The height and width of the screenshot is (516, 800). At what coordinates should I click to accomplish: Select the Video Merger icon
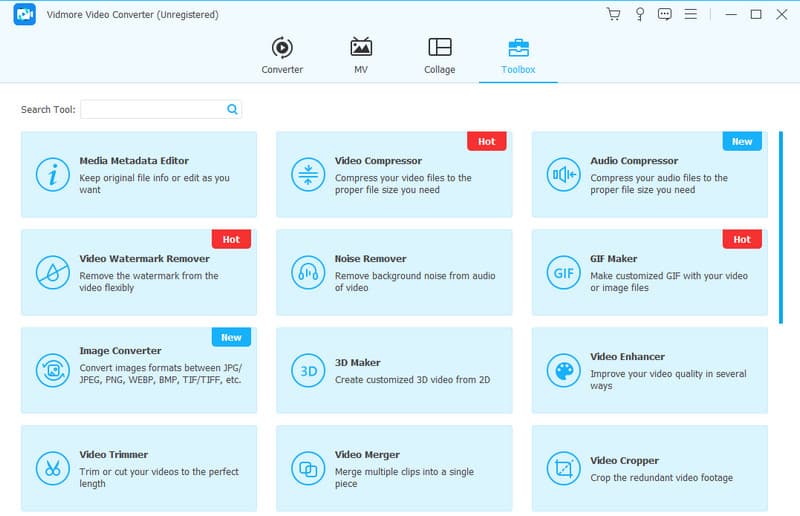point(306,467)
